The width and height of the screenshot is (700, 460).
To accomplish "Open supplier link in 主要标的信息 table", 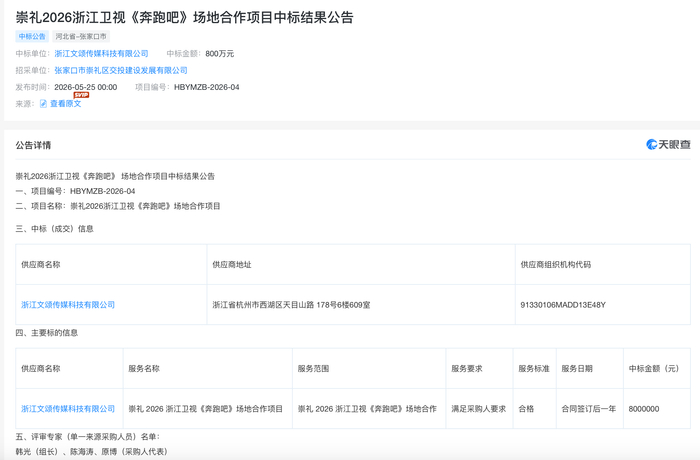I will (68, 409).
